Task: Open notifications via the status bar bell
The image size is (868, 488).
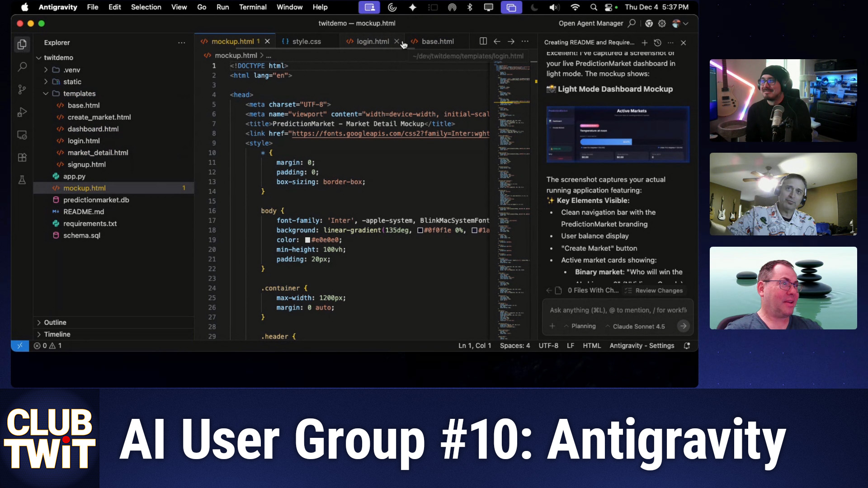Action: click(687, 346)
